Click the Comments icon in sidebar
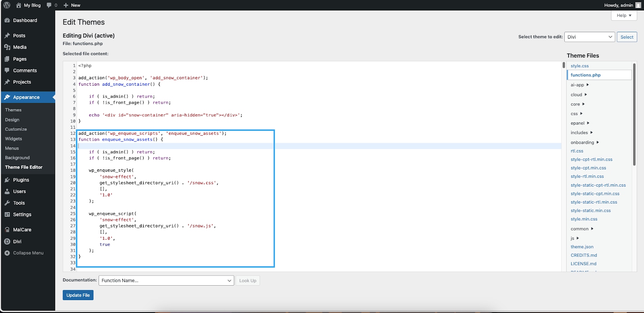 pos(7,70)
